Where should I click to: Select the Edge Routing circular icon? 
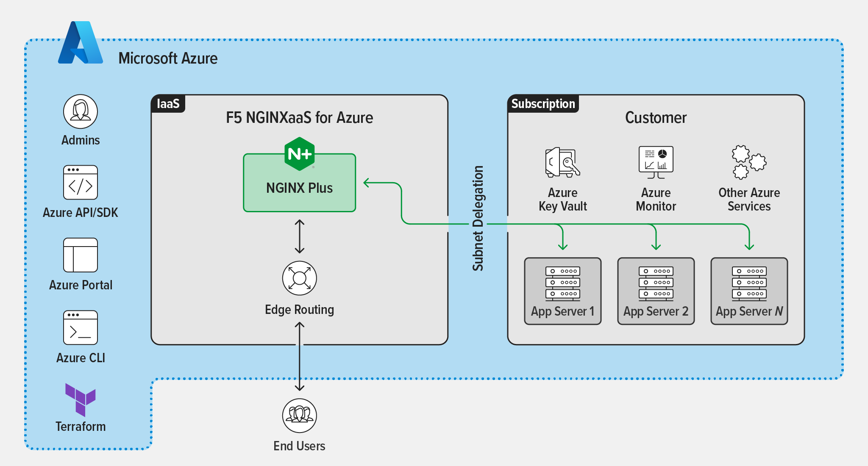tap(300, 278)
